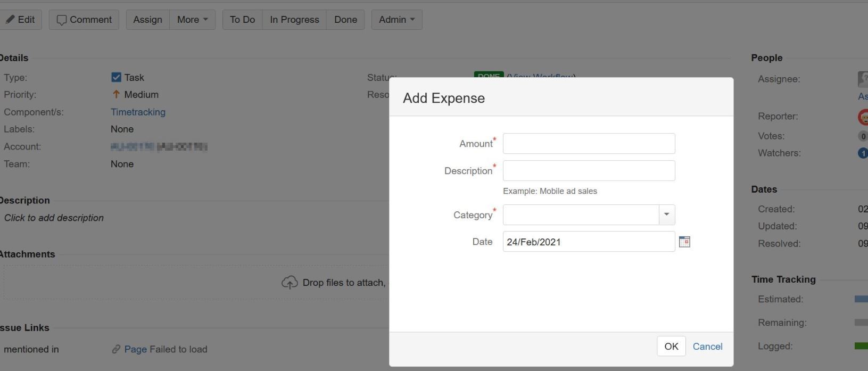Image resolution: width=868 pixels, height=371 pixels.
Task: Click the Date field showing 24/Feb/2021
Action: (589, 242)
